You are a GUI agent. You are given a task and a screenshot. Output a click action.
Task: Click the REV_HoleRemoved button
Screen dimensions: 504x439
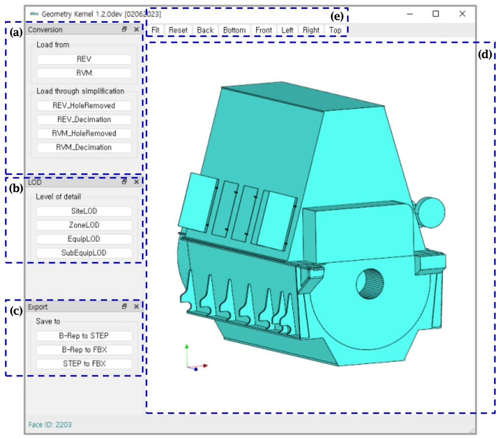[x=84, y=105]
